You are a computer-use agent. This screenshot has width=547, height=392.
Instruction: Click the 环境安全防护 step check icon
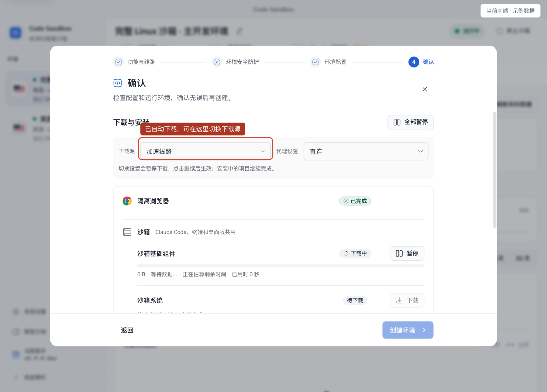(217, 62)
